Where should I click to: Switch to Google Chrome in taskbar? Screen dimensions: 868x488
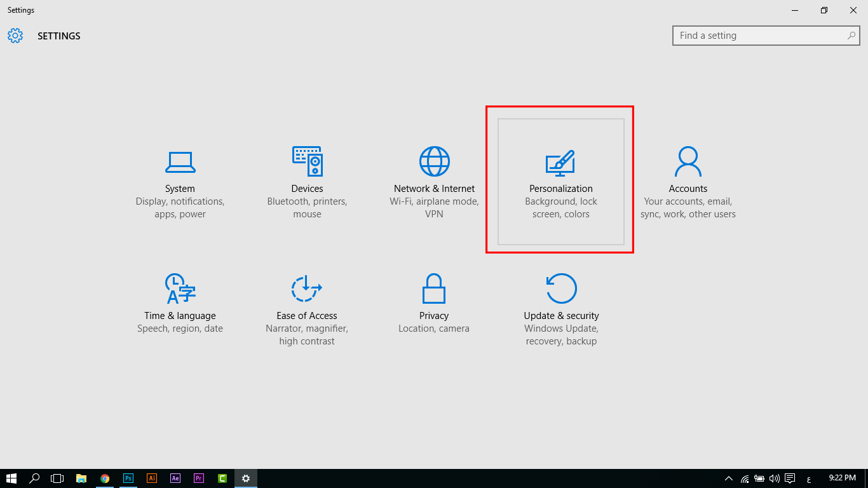pos(105,478)
